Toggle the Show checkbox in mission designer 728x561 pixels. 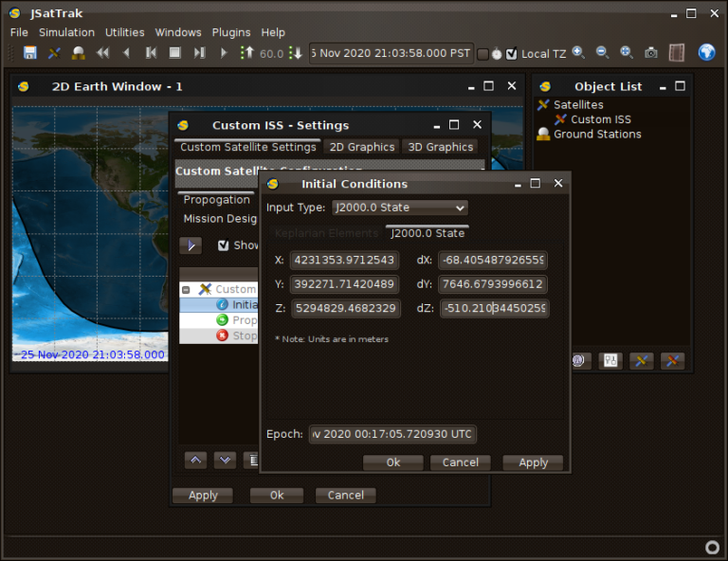pos(224,245)
